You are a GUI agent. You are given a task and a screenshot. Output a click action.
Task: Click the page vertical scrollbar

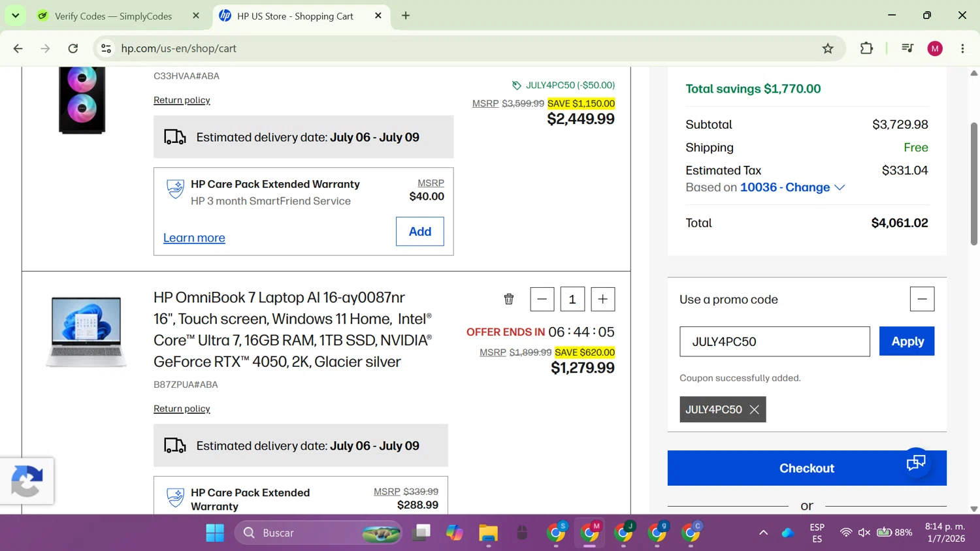pyautogui.click(x=973, y=183)
